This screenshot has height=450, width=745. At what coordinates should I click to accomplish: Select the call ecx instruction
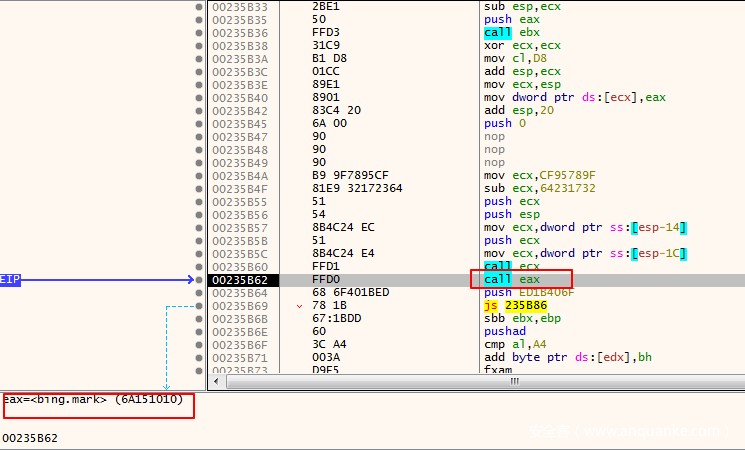click(x=505, y=267)
